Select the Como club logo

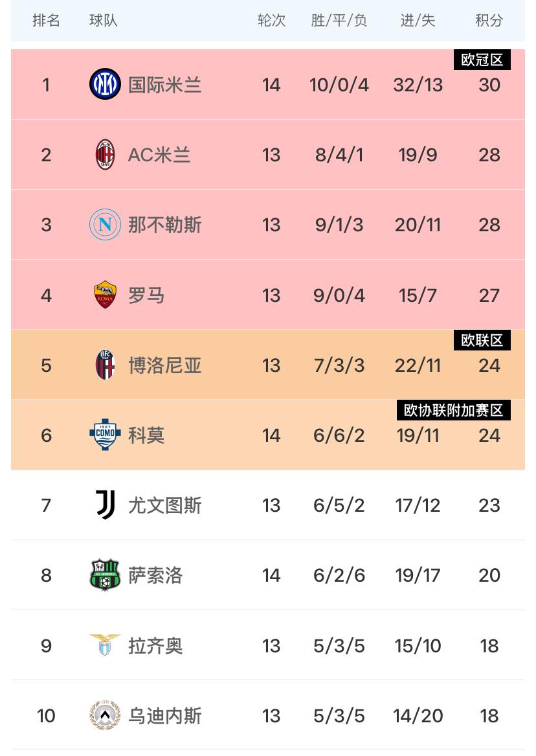105,435
